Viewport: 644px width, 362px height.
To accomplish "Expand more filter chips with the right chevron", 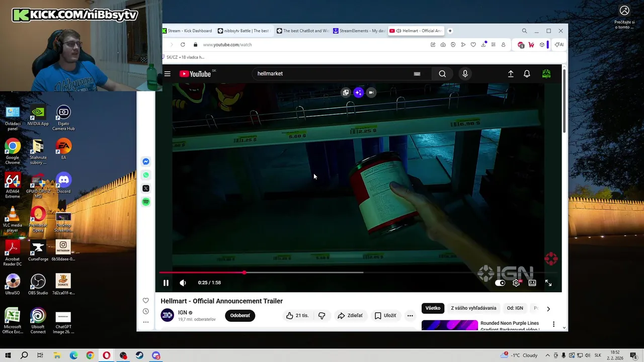I will tap(548, 309).
